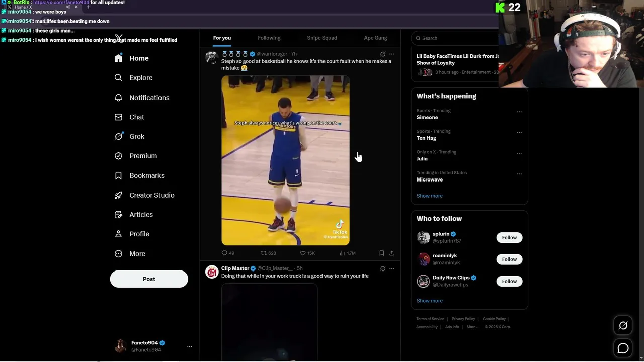Open Privacy Policy link
Image resolution: width=644 pixels, height=362 pixels.
tap(463, 319)
